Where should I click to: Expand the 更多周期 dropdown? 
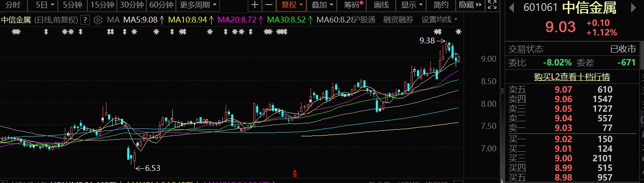[x=198, y=5]
